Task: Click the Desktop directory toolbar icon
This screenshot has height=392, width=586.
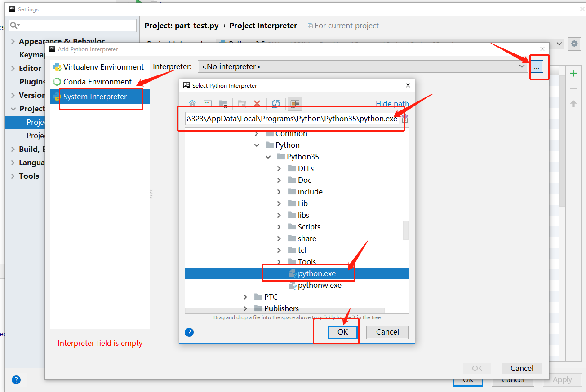Action: [x=208, y=104]
